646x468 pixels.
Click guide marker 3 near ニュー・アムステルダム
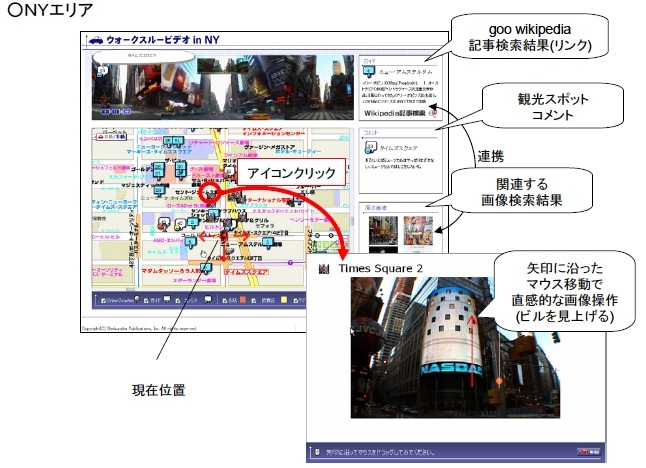(x=268, y=242)
